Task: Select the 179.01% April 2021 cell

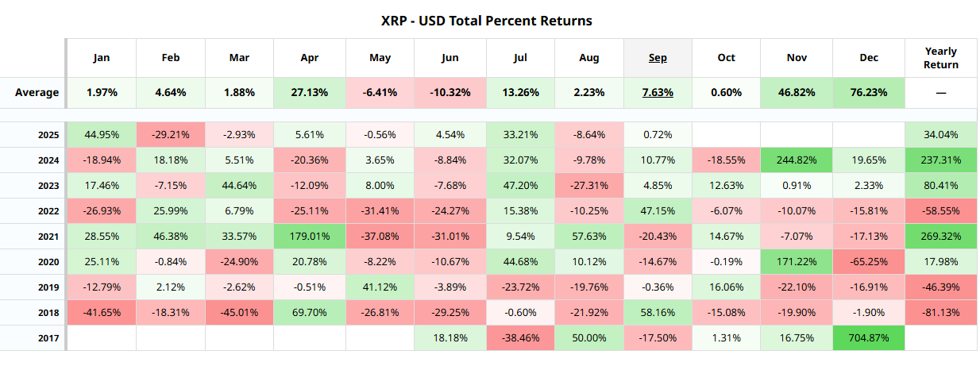Action: (x=310, y=237)
